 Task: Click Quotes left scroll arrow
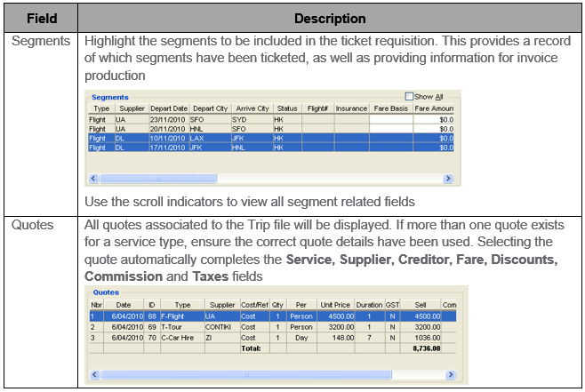[95, 374]
